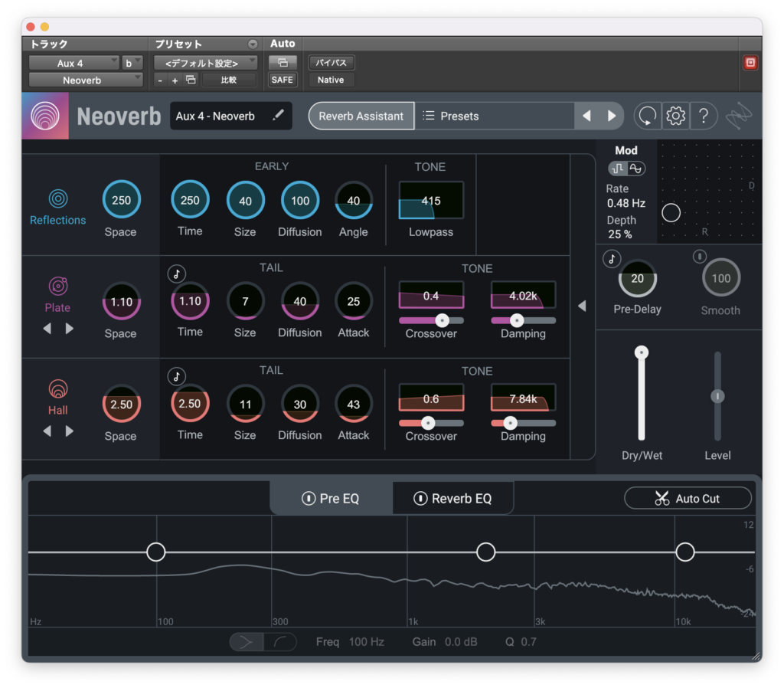Toggle tempo sync note for Pre-Delay
Image resolution: width=784 pixels, height=688 pixels.
coord(612,259)
